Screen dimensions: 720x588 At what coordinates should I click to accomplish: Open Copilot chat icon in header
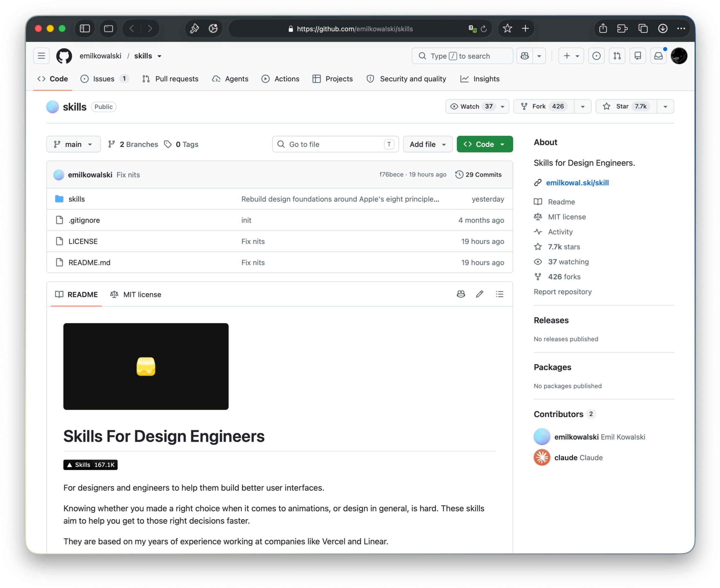[x=524, y=56]
